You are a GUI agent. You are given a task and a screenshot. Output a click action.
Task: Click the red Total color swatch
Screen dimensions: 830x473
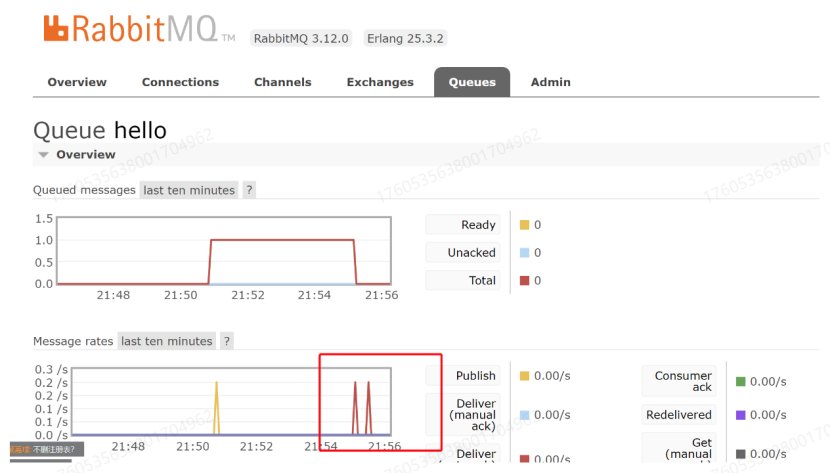(x=525, y=280)
